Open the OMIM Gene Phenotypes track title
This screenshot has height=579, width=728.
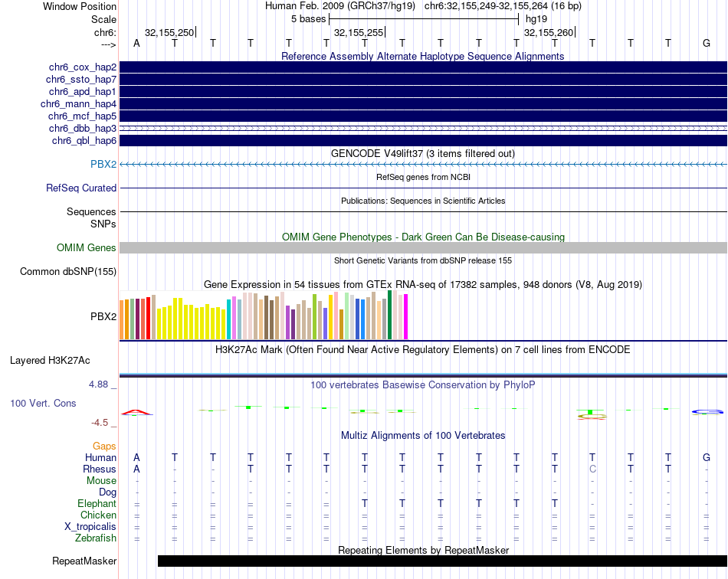click(x=423, y=237)
